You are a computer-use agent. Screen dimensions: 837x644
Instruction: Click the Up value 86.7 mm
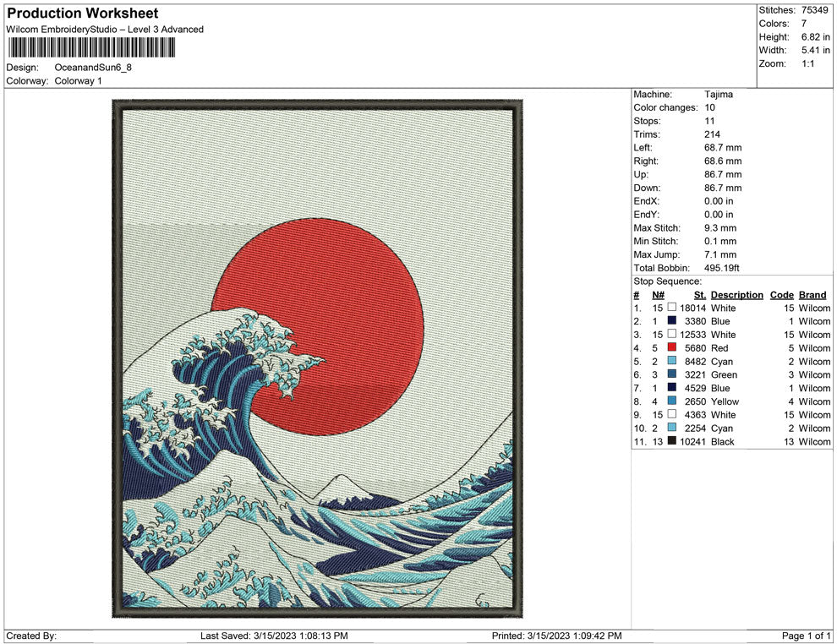723,174
